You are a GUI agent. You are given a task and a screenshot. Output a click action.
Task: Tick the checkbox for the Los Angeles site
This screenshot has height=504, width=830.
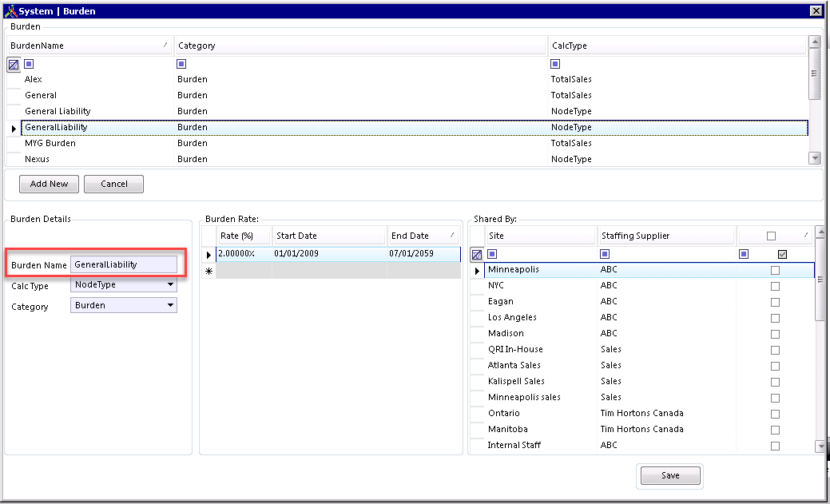click(775, 318)
